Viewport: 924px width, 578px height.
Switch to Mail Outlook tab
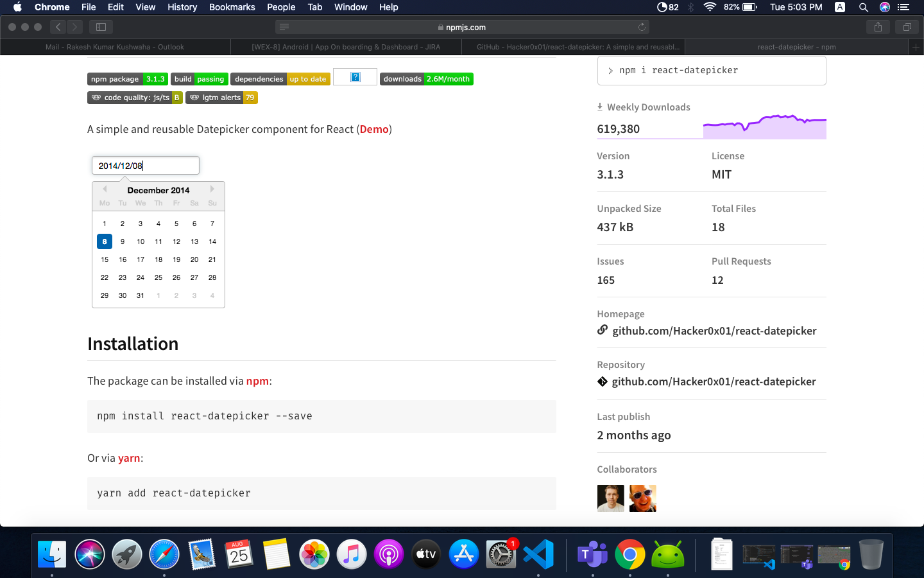click(116, 47)
